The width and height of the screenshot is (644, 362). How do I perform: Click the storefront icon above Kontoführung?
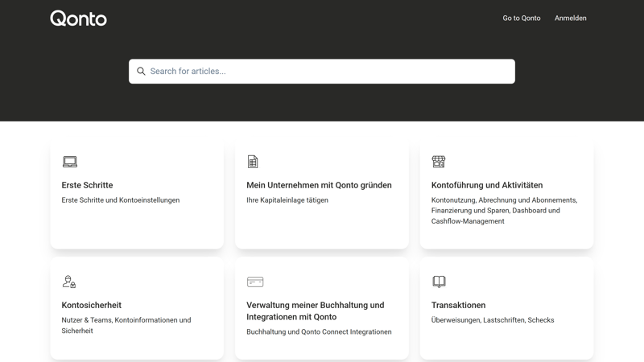pos(439,162)
